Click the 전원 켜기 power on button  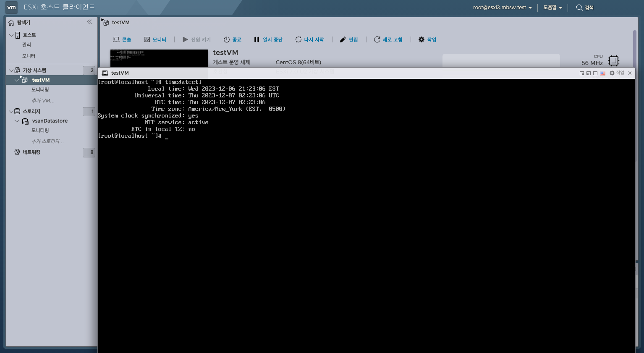196,39
